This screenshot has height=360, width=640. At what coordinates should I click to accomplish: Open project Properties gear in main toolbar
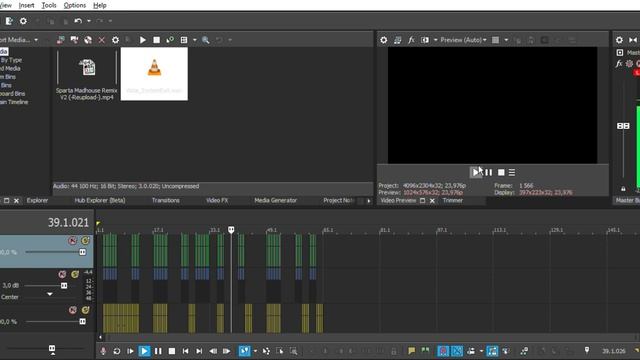click(23, 21)
